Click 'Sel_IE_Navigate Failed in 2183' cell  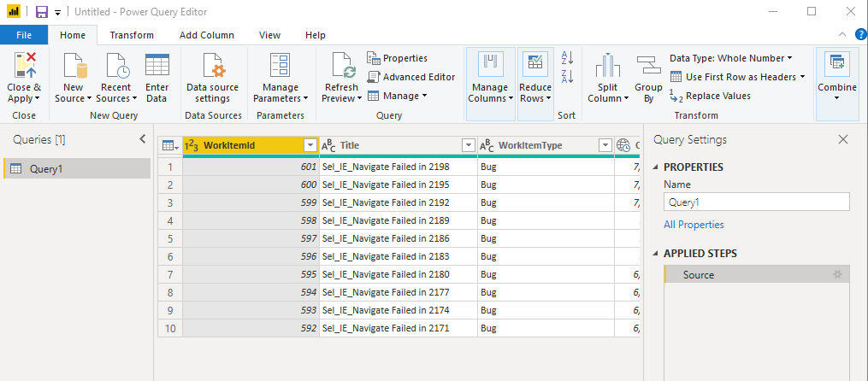click(x=398, y=256)
